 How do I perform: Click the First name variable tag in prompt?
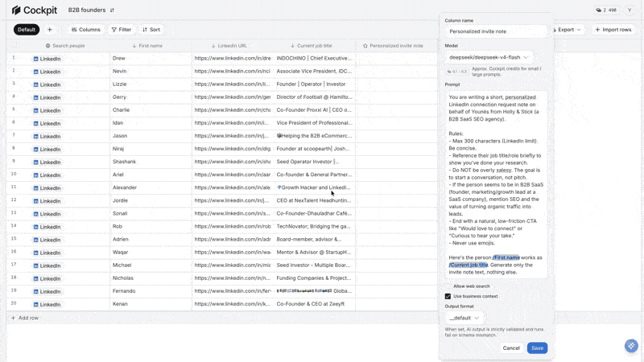click(506, 257)
